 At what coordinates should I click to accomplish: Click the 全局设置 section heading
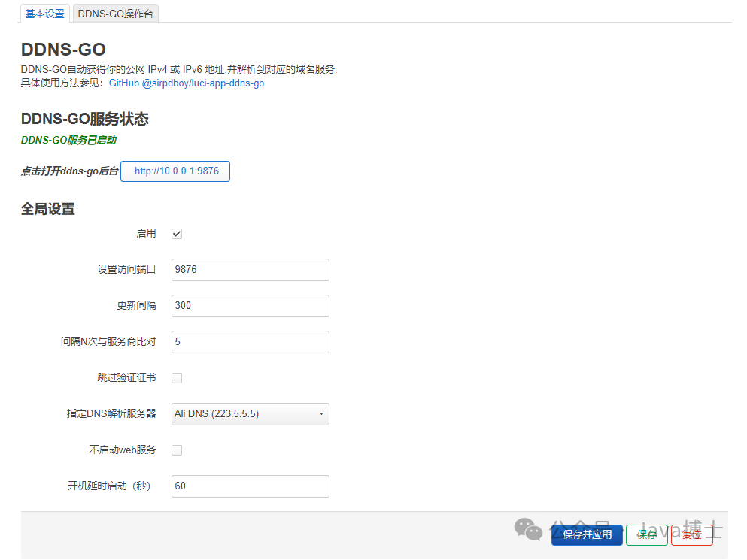[x=48, y=210]
